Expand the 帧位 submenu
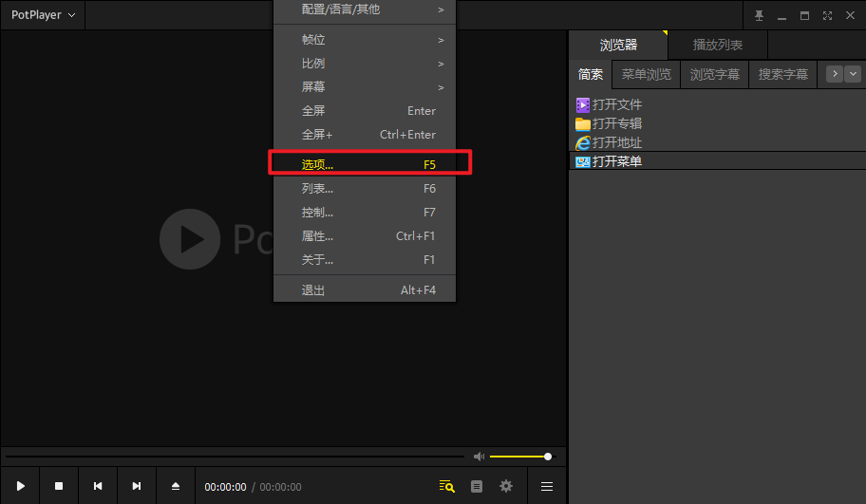 tap(365, 40)
